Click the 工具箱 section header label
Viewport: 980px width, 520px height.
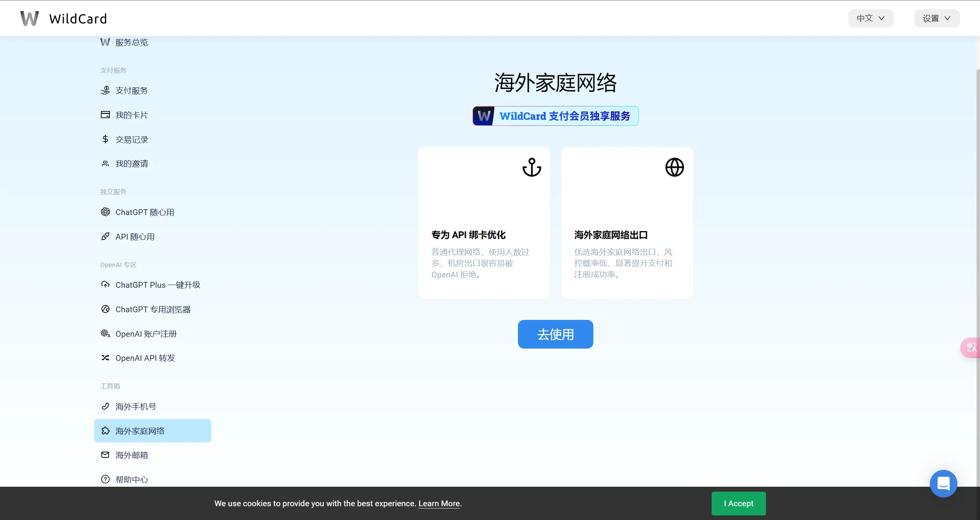click(110, 386)
